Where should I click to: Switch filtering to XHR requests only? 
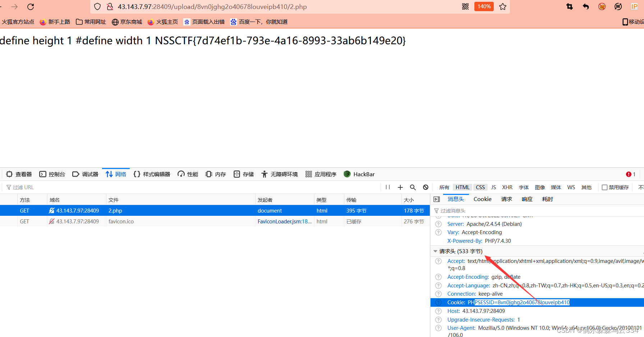click(x=507, y=187)
